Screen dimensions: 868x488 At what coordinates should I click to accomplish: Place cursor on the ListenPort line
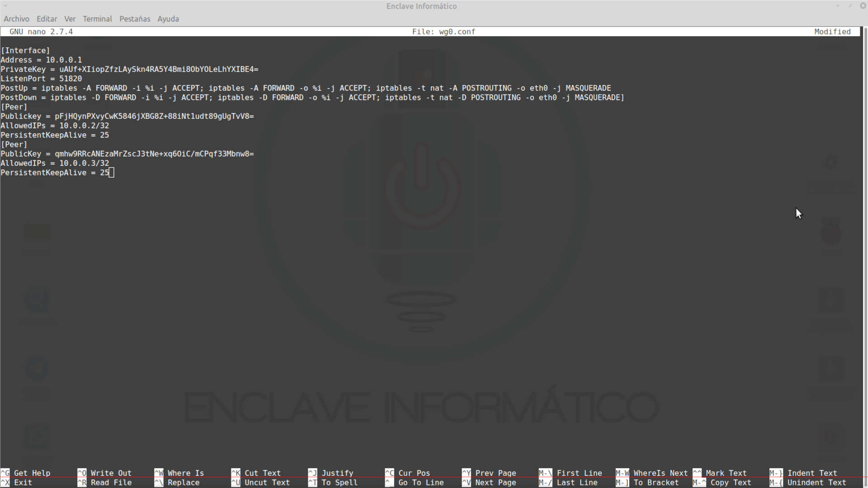point(41,79)
